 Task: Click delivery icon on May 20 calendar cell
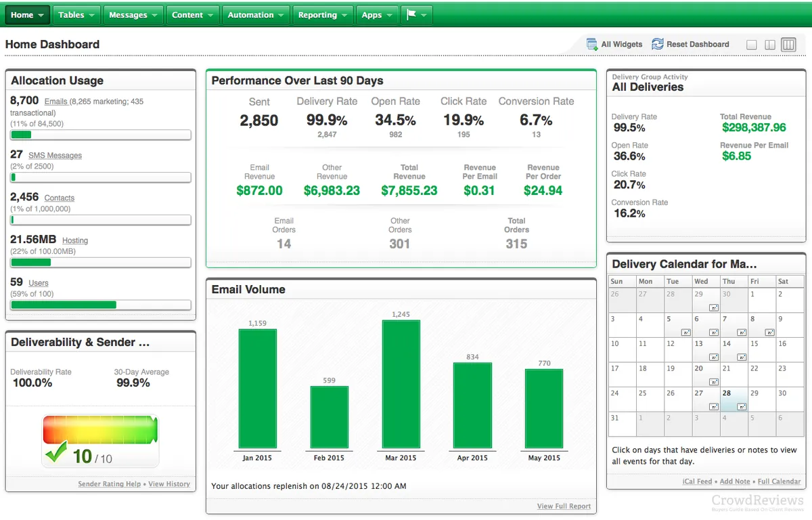click(714, 381)
